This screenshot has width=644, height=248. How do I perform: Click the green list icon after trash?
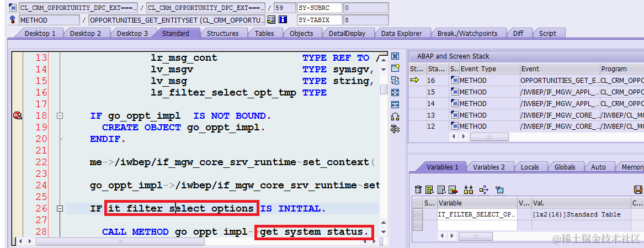click(x=429, y=189)
